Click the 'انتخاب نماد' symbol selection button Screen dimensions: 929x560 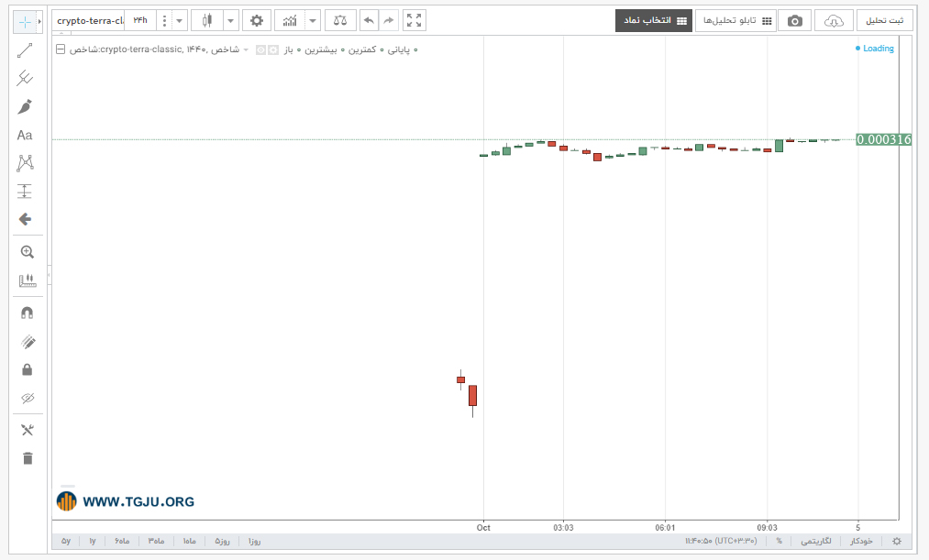point(654,21)
